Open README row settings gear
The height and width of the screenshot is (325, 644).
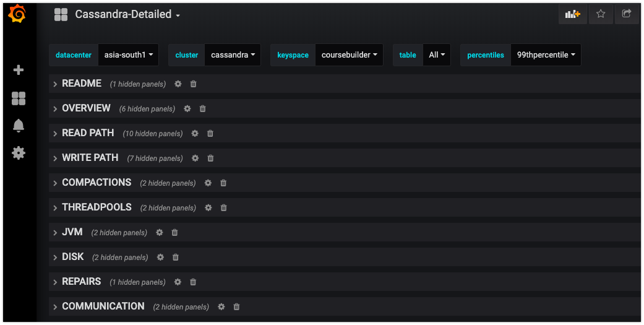178,84
